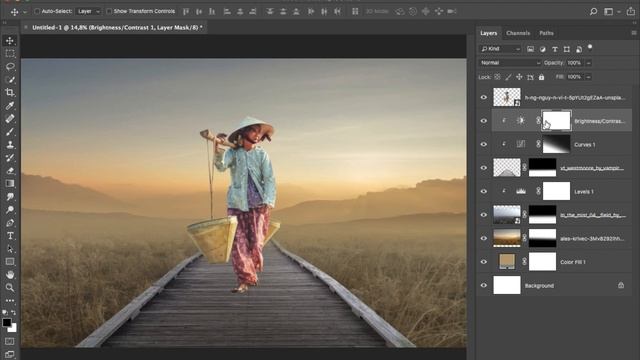Screen dimensions: 640x360
Task: Select the Pen tool
Action: [10, 223]
